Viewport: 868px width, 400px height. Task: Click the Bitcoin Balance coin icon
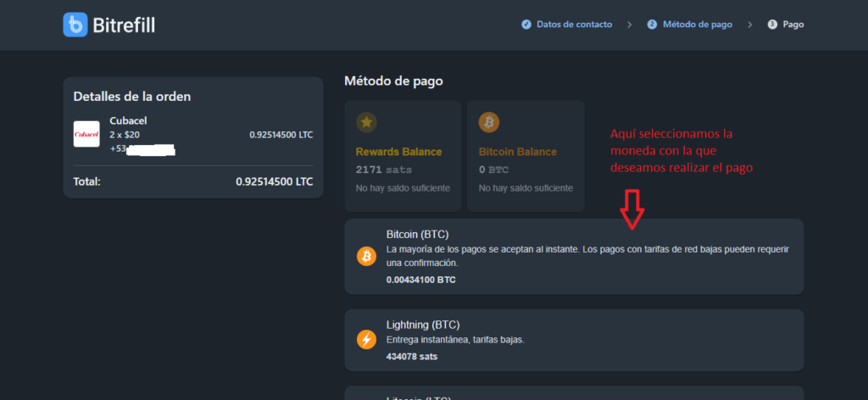489,122
